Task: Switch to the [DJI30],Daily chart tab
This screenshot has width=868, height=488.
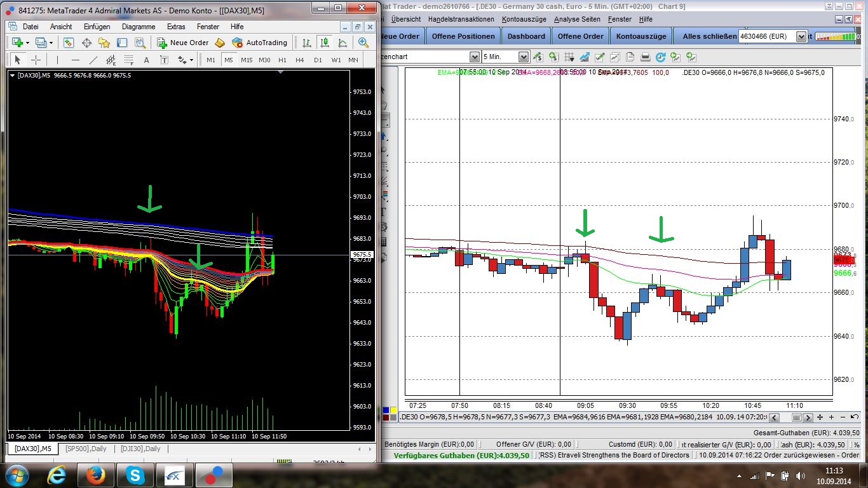Action: (x=140, y=449)
